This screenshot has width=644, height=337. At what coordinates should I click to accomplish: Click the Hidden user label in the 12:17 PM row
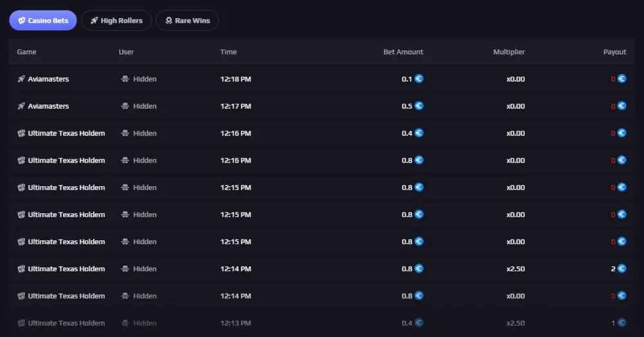coord(145,106)
